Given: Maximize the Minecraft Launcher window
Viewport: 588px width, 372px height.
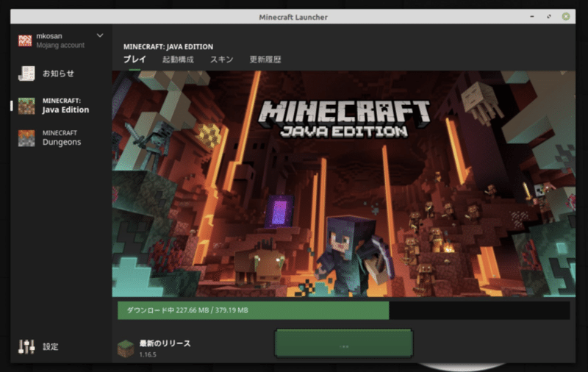Looking at the screenshot, I should pos(548,16).
